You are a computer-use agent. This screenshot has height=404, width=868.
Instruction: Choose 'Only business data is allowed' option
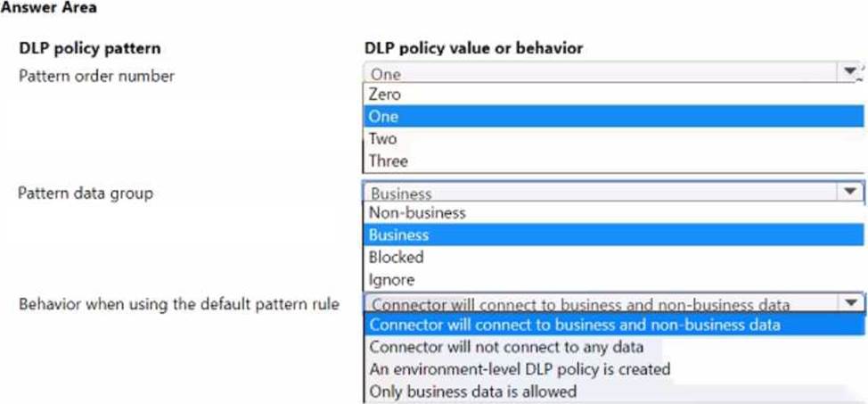pos(473,392)
